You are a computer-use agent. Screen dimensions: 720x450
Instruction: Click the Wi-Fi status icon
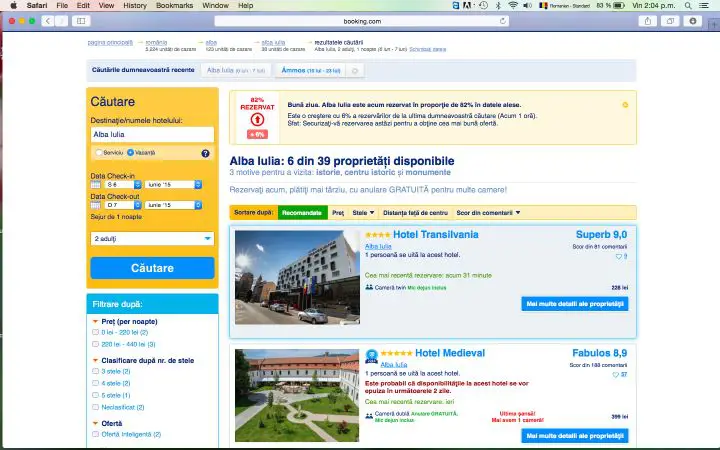tap(513, 6)
